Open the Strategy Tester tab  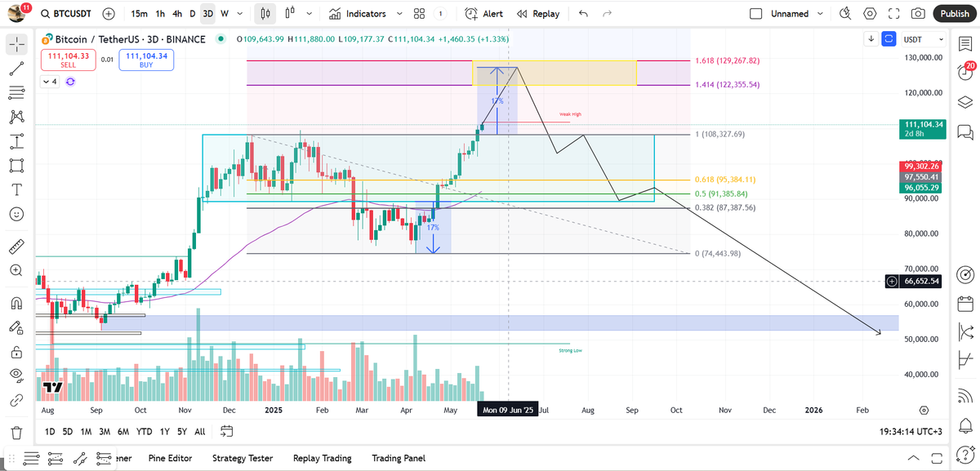tap(243, 458)
